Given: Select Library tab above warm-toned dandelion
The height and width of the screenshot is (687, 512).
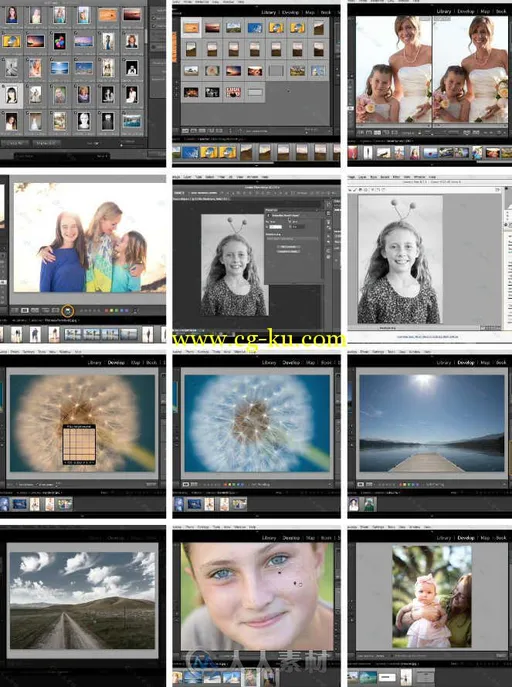Looking at the screenshot, I should (94, 363).
